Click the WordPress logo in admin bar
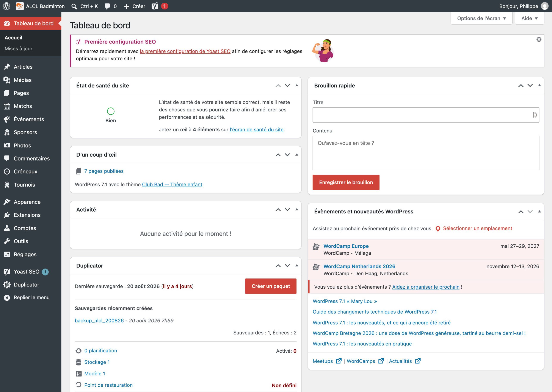This screenshot has width=552, height=392. [6, 6]
